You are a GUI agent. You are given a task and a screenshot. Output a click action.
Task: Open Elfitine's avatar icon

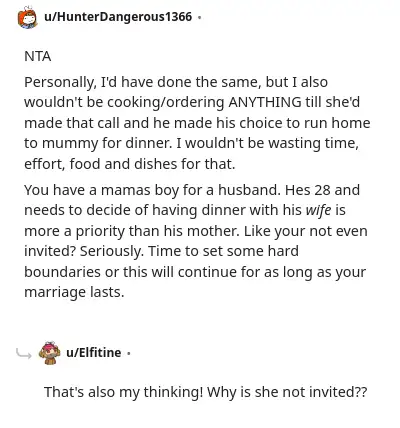pyautogui.click(x=49, y=353)
